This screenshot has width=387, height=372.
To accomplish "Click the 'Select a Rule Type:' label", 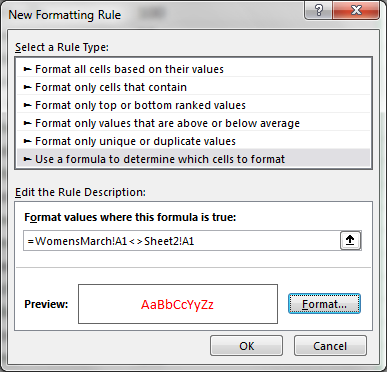I will [x=62, y=47].
